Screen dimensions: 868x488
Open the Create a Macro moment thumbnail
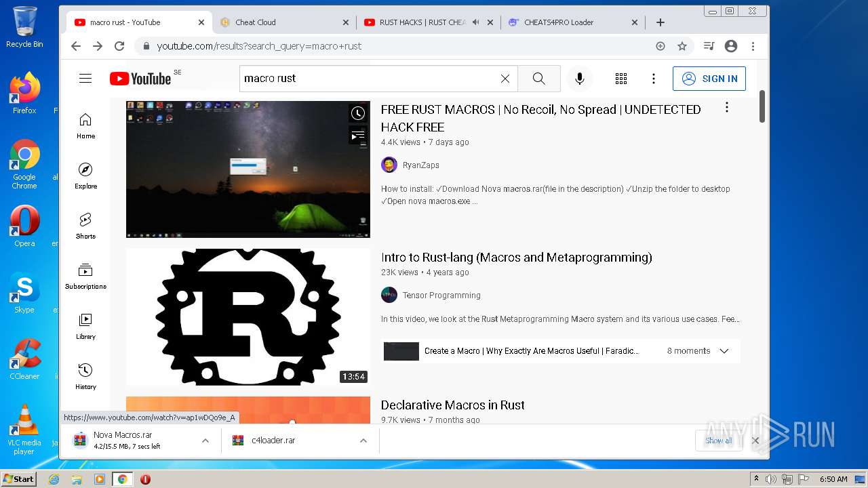coord(401,351)
